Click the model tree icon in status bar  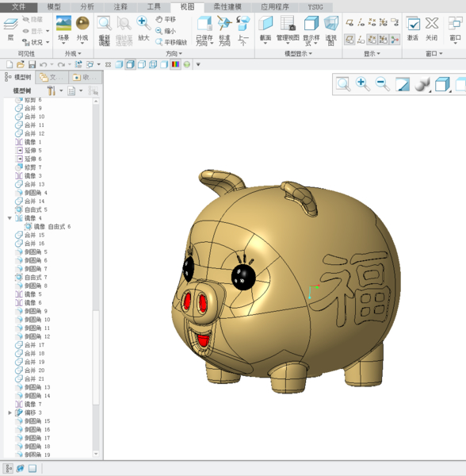(x=9, y=468)
